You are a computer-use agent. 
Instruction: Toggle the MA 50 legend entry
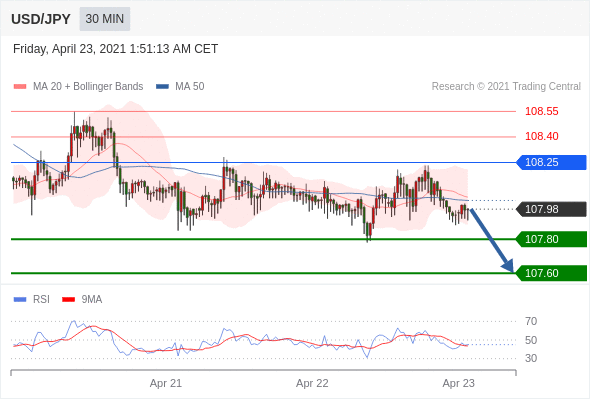[x=180, y=87]
